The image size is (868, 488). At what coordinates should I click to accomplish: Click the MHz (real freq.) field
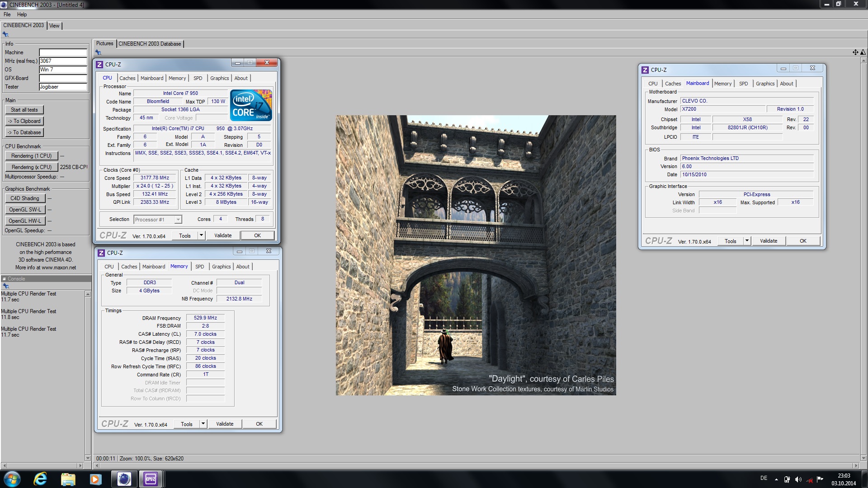63,61
